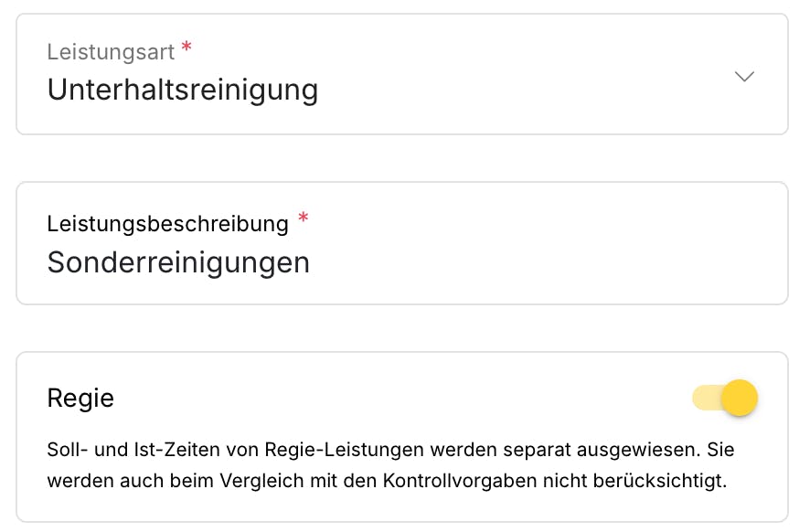Focus the Leistungsbeschreibung input field
Screen dimensions: 799x532
pos(402,244)
